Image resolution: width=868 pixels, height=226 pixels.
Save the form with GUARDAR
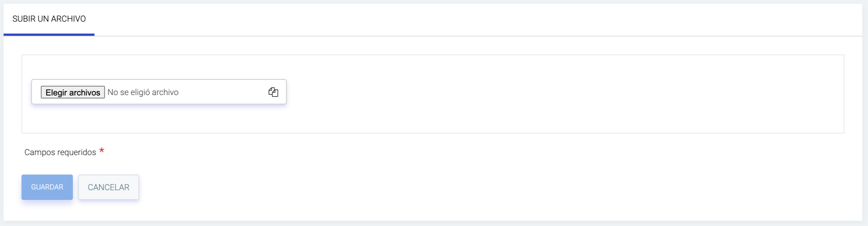pos(47,187)
